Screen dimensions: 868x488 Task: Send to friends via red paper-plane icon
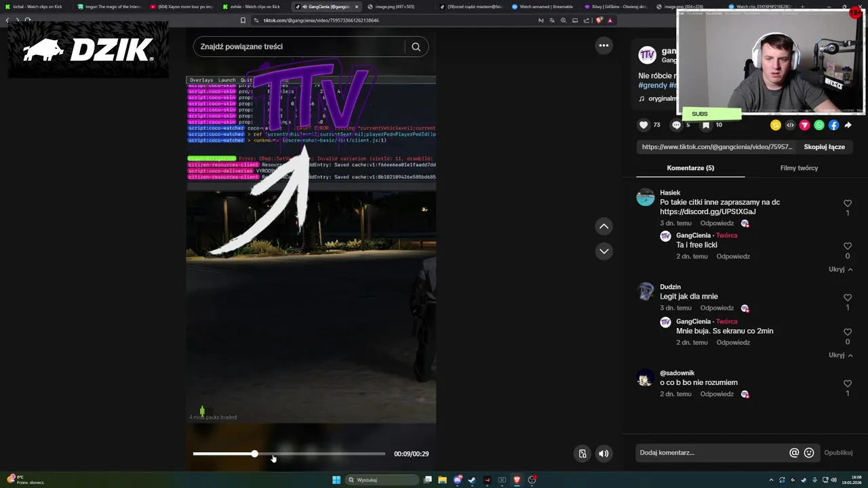[x=805, y=125]
